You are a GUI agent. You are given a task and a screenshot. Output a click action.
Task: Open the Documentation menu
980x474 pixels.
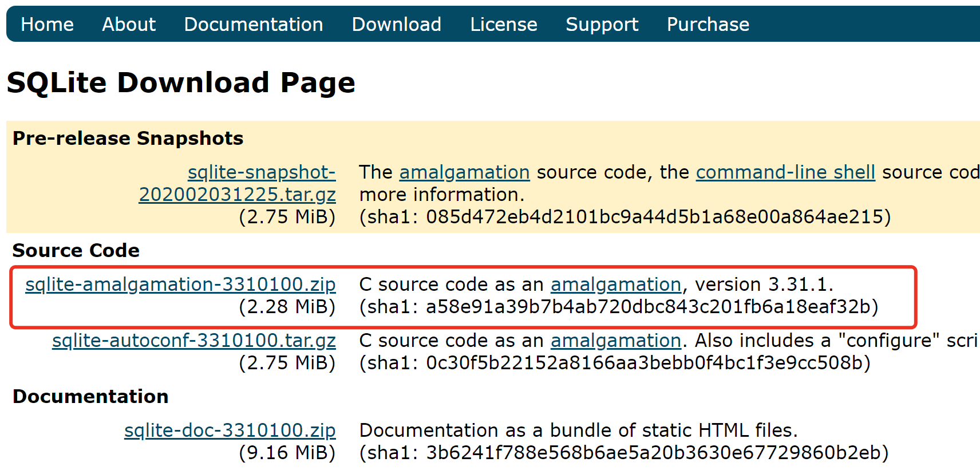(254, 25)
